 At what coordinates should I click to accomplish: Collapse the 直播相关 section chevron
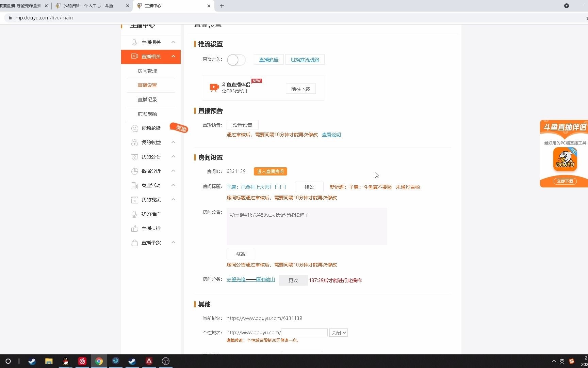pyautogui.click(x=173, y=56)
